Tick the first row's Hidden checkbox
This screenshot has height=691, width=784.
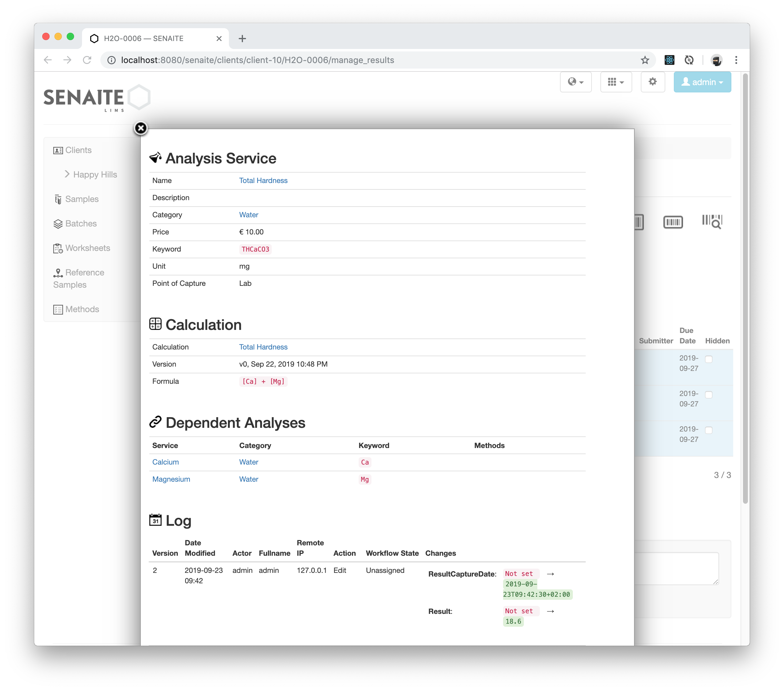[708, 359]
